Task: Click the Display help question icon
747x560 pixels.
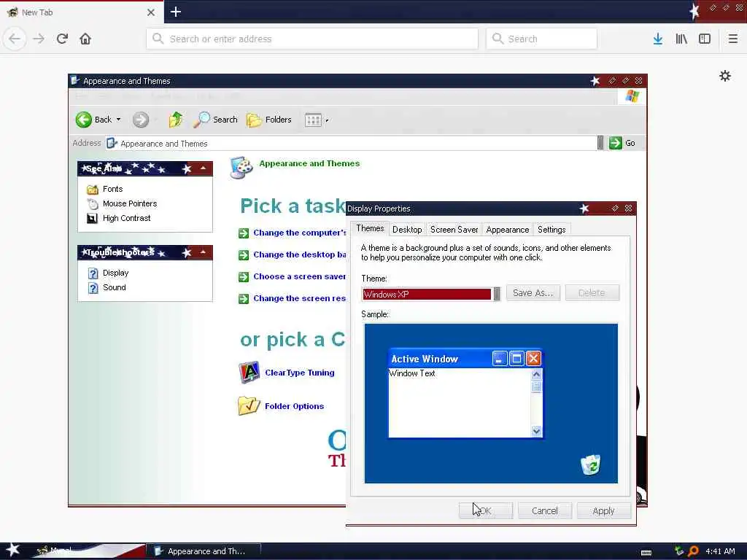Action: 93,273
